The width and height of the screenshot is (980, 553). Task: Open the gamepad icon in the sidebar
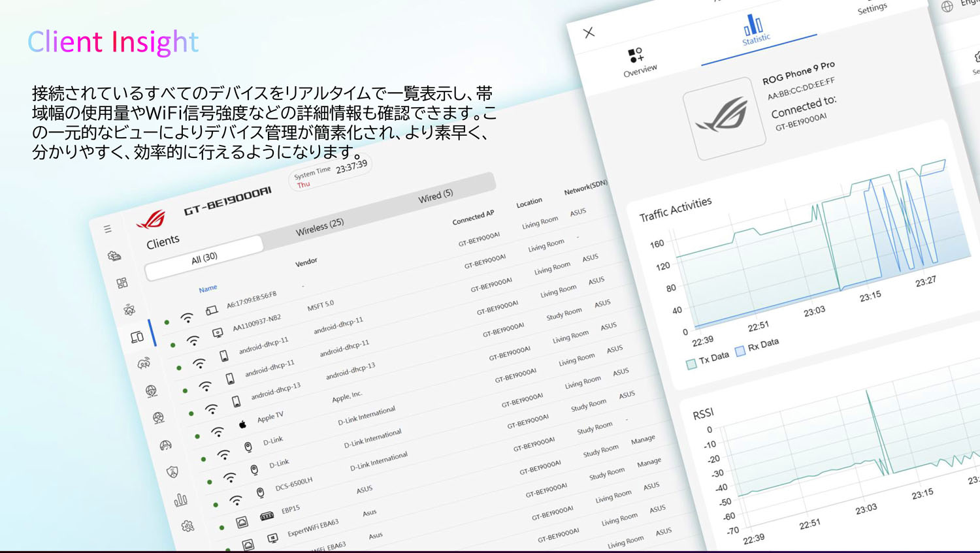click(144, 364)
